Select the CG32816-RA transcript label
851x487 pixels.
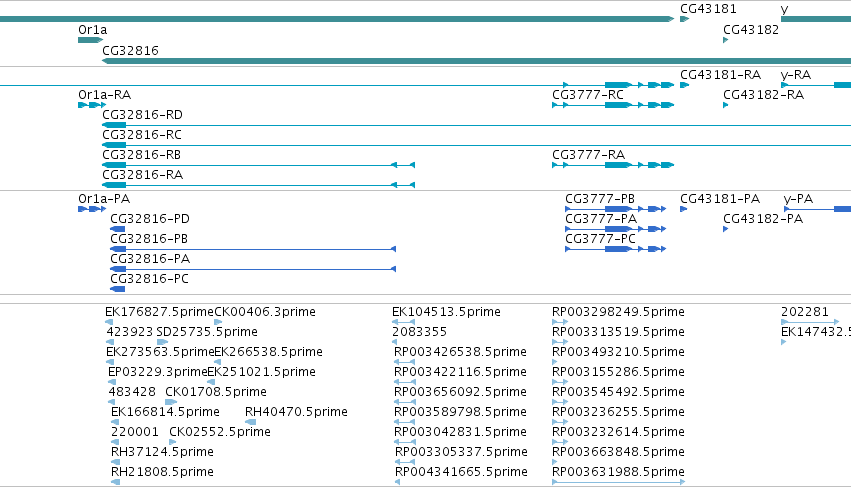142,175
